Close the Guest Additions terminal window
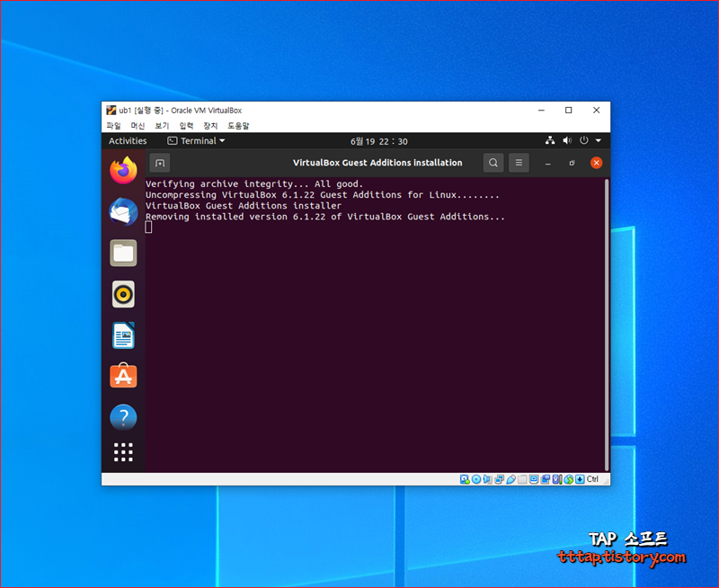The image size is (719, 588). click(x=596, y=163)
